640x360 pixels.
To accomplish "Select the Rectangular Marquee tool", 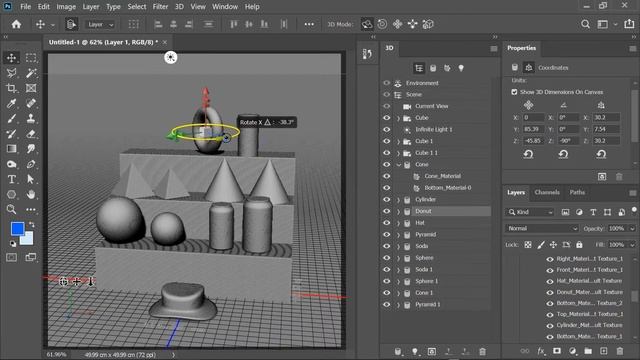I will pos(31,58).
